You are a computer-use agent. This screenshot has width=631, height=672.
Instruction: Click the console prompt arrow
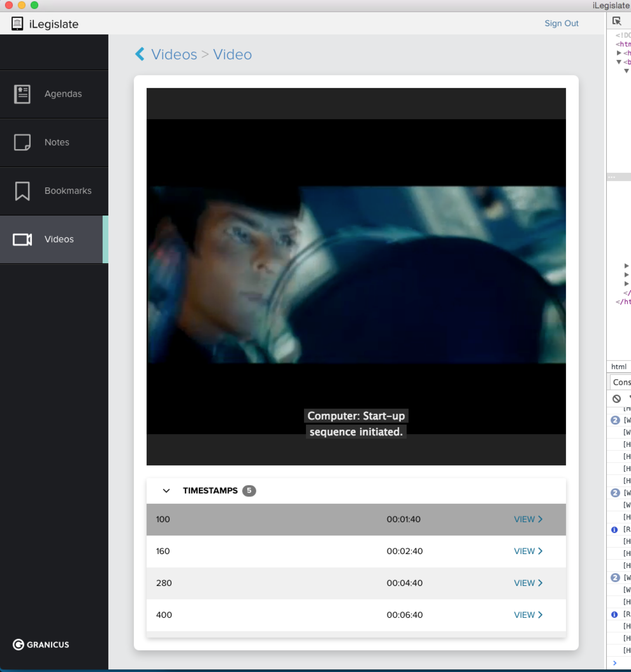(x=615, y=662)
